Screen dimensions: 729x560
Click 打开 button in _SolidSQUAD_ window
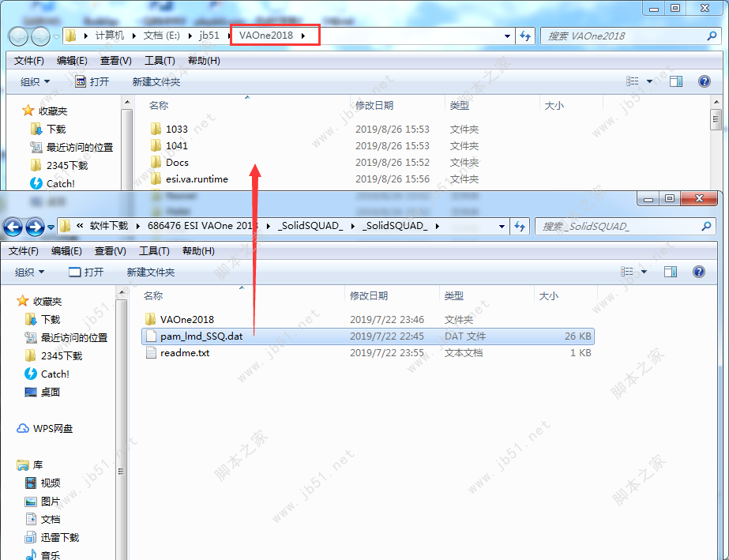click(x=86, y=272)
